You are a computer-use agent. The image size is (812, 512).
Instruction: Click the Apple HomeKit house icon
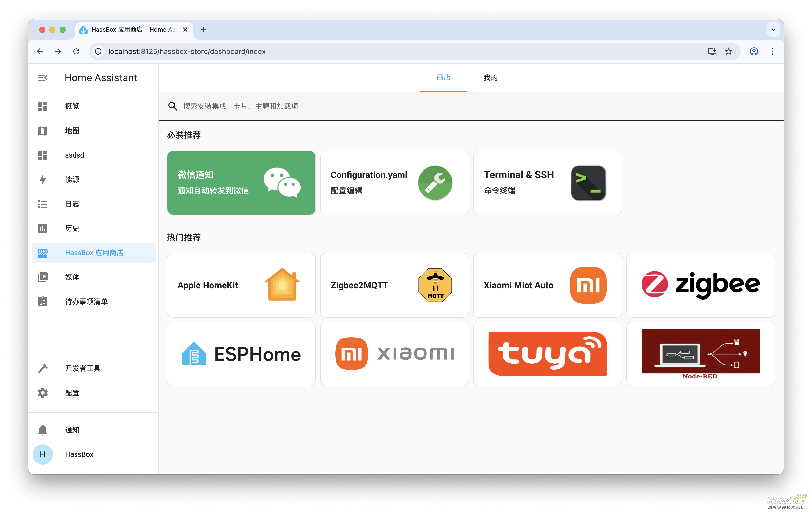282,285
